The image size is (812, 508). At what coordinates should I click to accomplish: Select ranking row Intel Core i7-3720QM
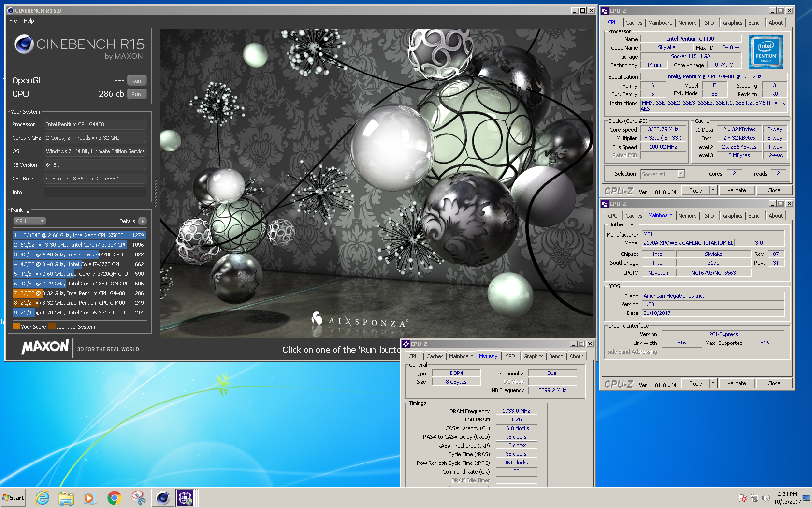tap(79, 274)
